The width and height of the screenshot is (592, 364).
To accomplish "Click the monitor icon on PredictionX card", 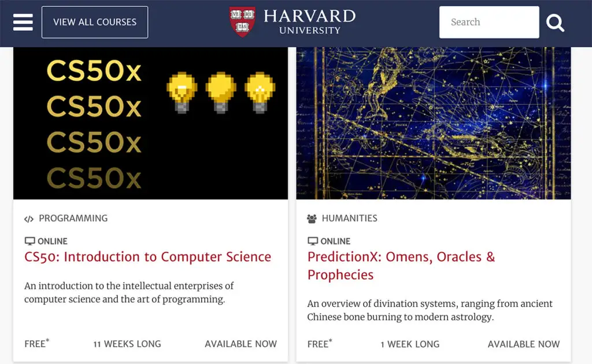I will point(313,241).
